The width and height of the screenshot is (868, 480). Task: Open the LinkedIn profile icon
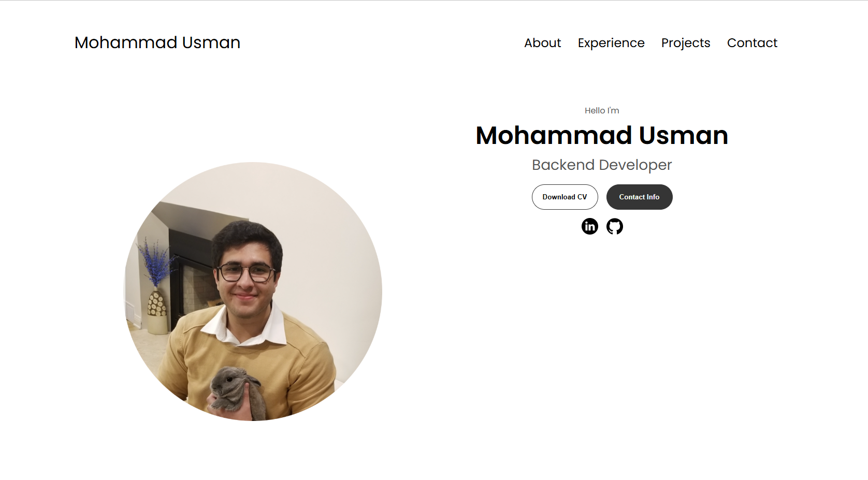tap(589, 226)
